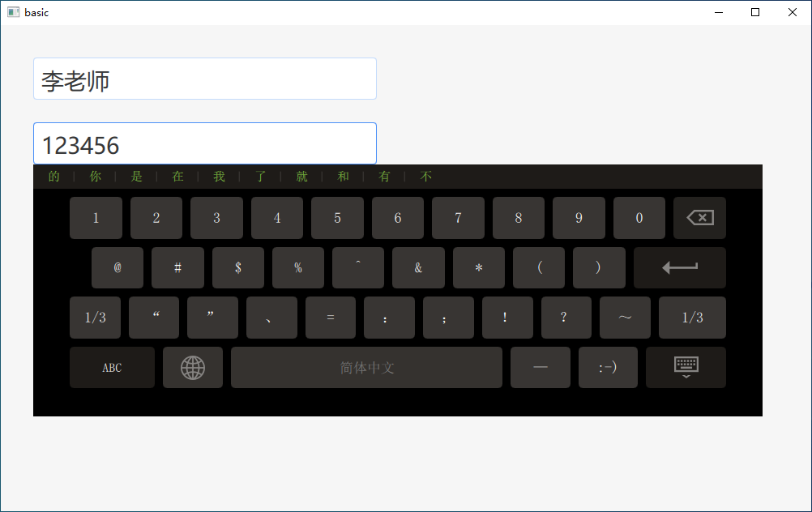Viewport: 812px width, 512px height.
Task: Hide the virtual keyboard
Action: [686, 368]
